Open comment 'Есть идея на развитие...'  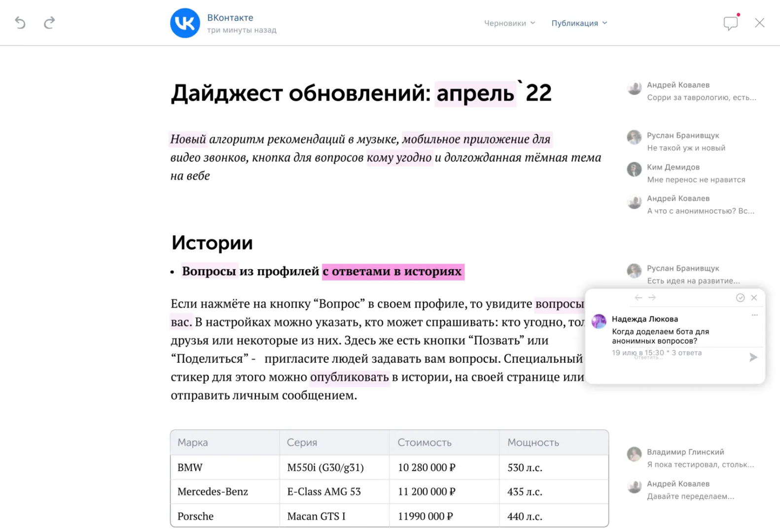tap(693, 281)
